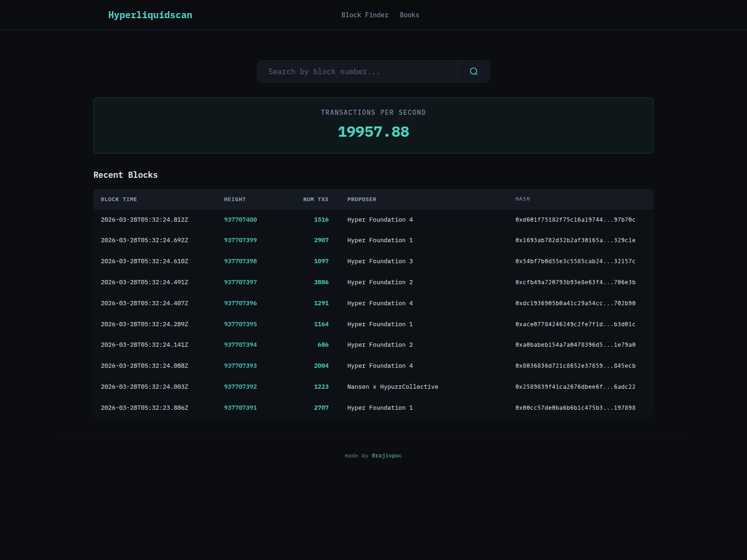Click block time 2026-03-28T05:32:24.289Z
This screenshot has height=560, width=747.
tap(145, 324)
